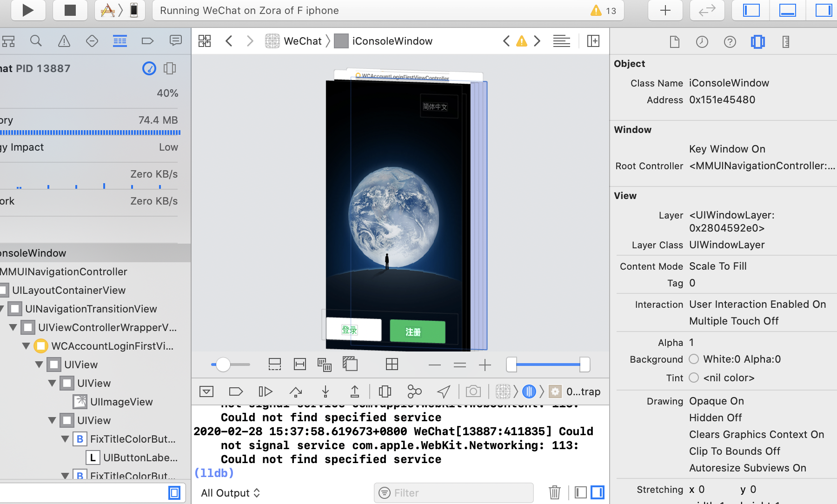Toggle the right inspector panel
This screenshot has height=504, width=837.
[x=824, y=10]
